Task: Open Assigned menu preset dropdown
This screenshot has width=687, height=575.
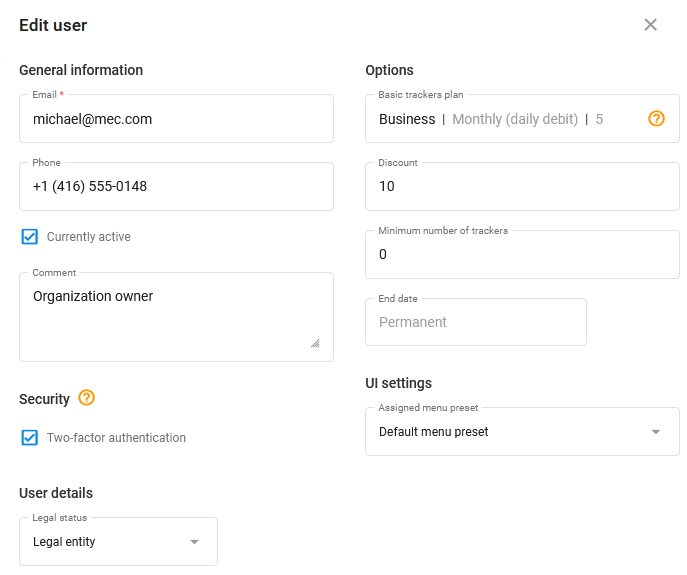Action: [522, 431]
